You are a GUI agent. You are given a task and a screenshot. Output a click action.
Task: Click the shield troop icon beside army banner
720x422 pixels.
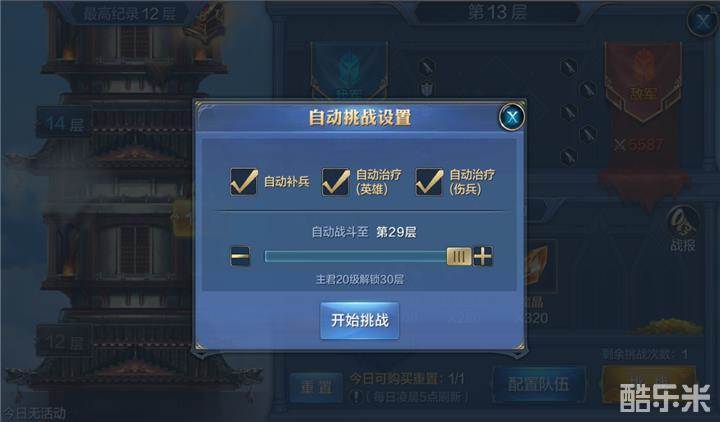click(x=427, y=88)
